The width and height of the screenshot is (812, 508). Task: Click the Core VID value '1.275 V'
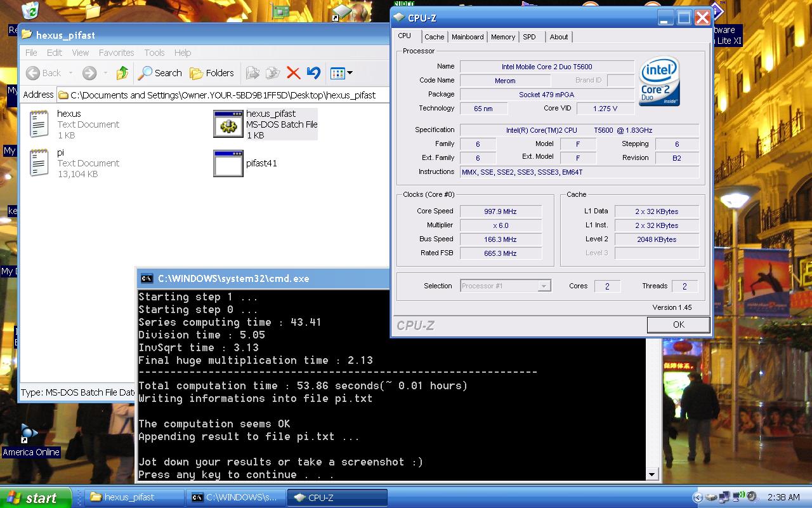click(x=605, y=109)
